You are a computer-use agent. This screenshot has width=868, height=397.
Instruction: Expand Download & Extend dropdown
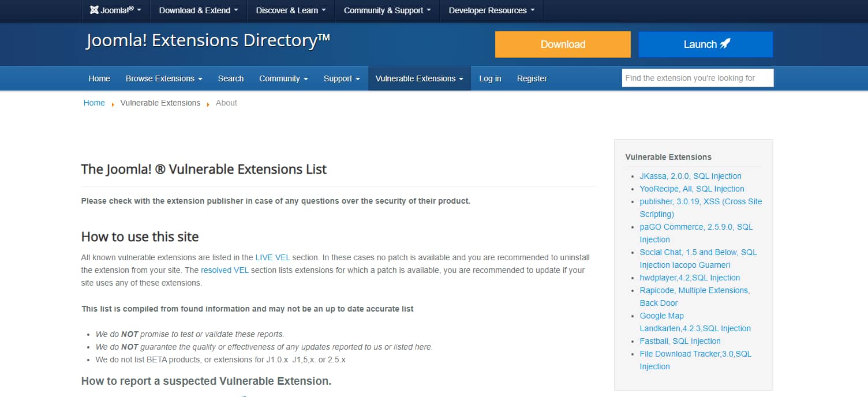[x=199, y=10]
